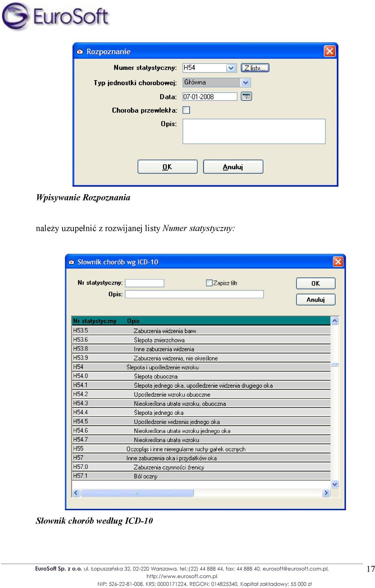
Task: Close the Rozpoznanie dialog
Action: (x=330, y=51)
